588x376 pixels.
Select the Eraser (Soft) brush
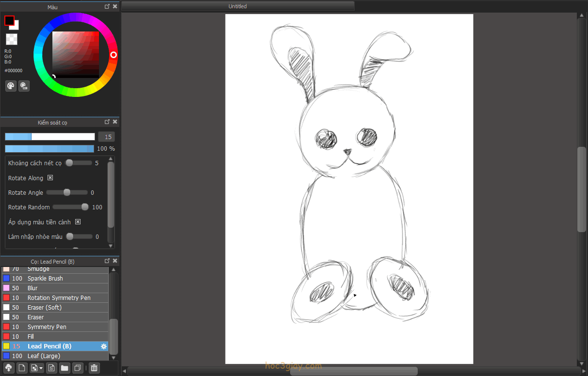click(44, 308)
